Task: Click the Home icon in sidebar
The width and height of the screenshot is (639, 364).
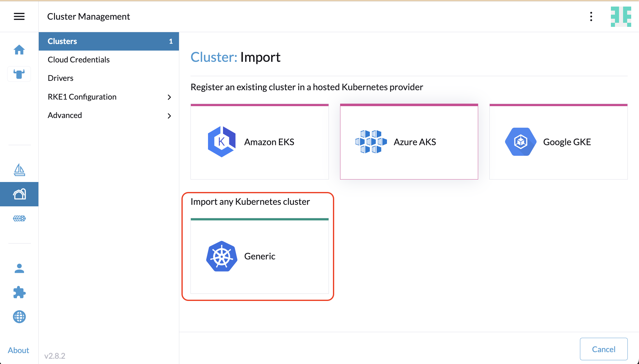Action: click(x=19, y=50)
